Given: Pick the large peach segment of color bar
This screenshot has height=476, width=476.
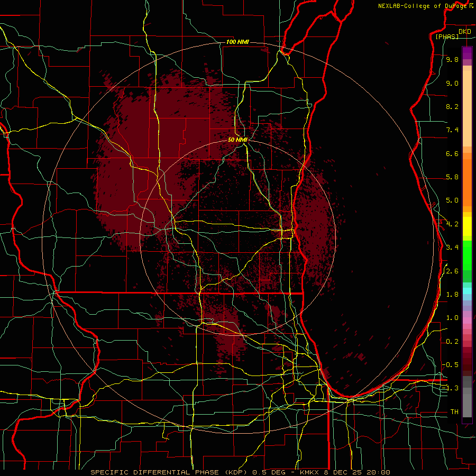Looking at the screenshot, I should pyautogui.click(x=467, y=108).
